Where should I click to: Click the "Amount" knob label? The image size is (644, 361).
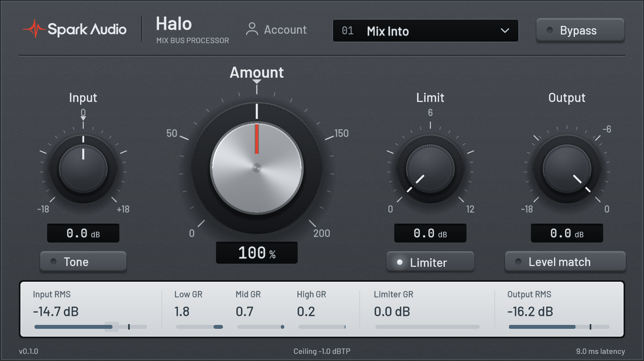tap(257, 72)
